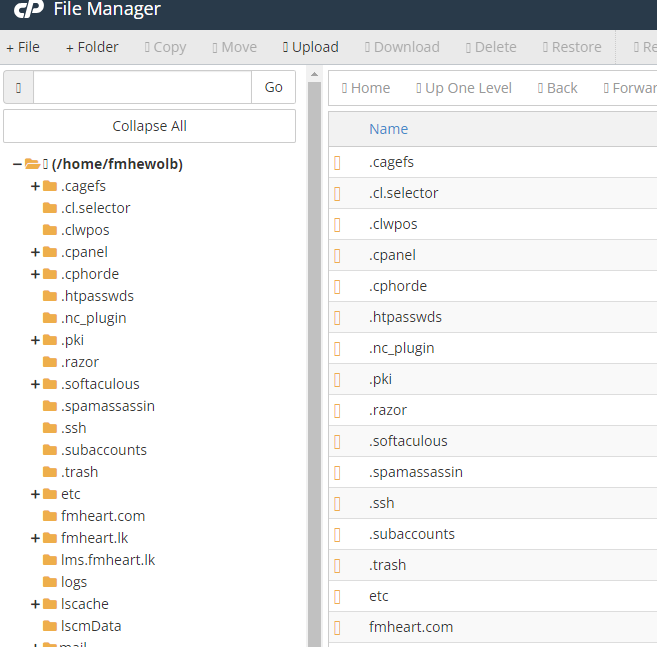Screen dimensions: 657x647
Task: Click inside the path input field
Action: [x=142, y=87]
